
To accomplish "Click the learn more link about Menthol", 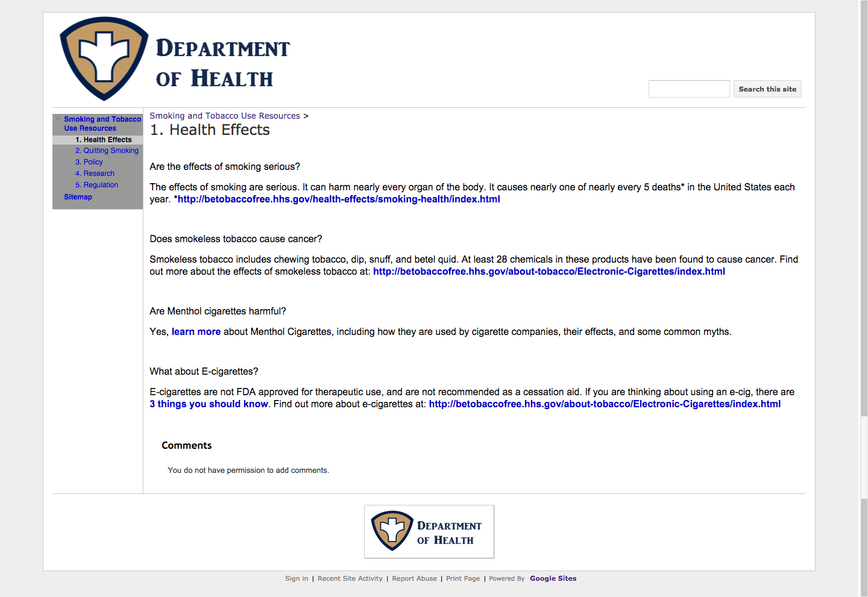I will (196, 332).
